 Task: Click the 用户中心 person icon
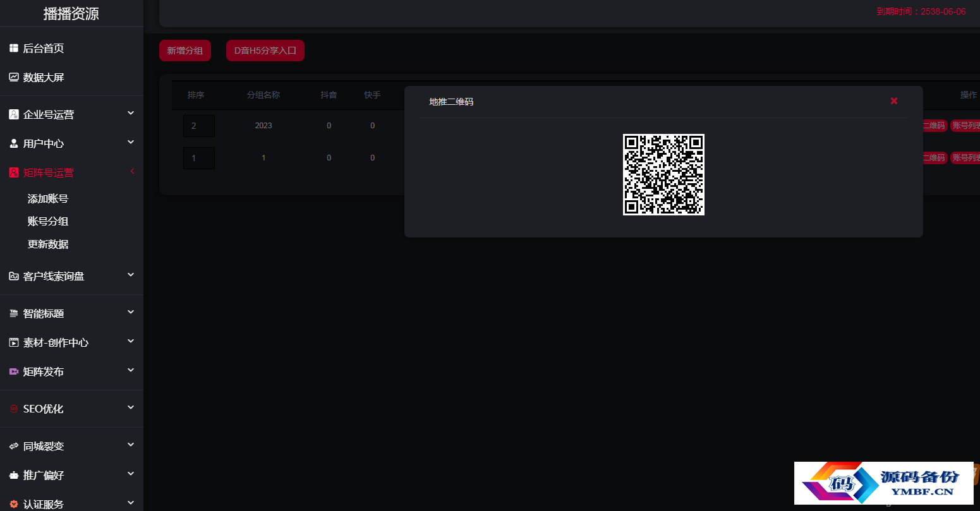[x=13, y=143]
